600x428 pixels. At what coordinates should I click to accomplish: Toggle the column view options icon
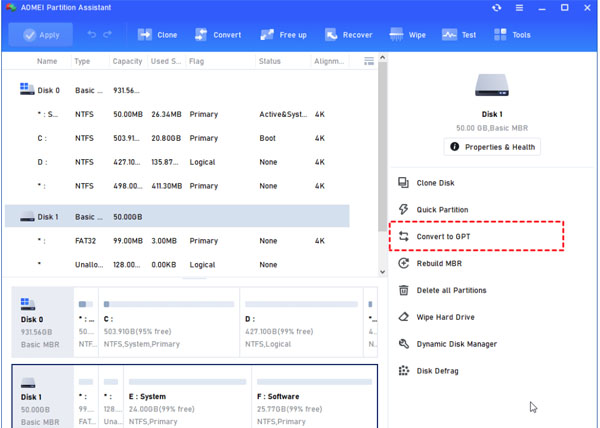click(369, 61)
